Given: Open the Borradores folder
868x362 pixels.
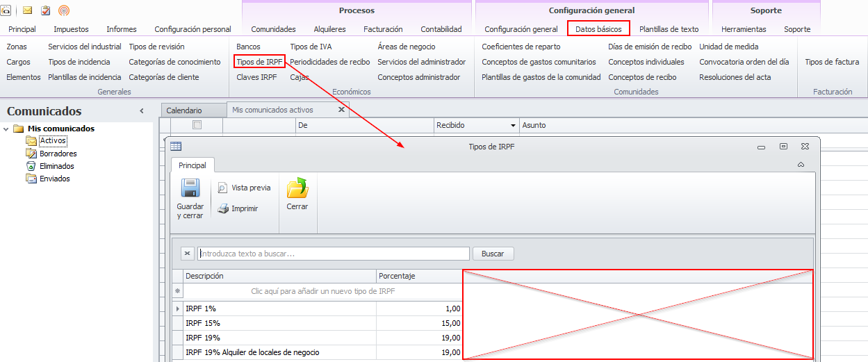Looking at the screenshot, I should click(58, 154).
